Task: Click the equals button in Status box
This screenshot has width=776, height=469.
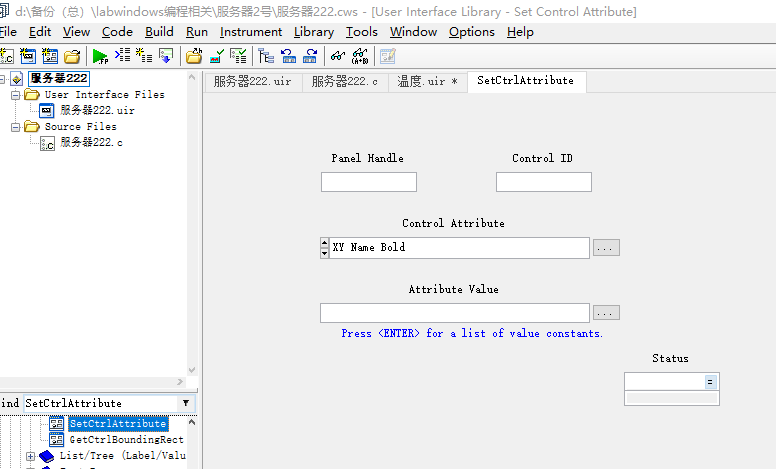Action: pos(710,382)
